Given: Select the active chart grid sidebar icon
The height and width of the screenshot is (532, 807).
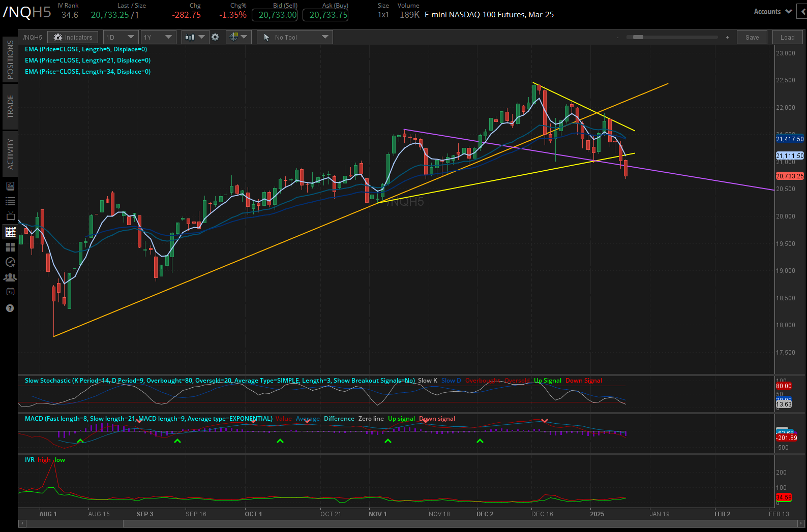Looking at the screenshot, I should [x=10, y=232].
